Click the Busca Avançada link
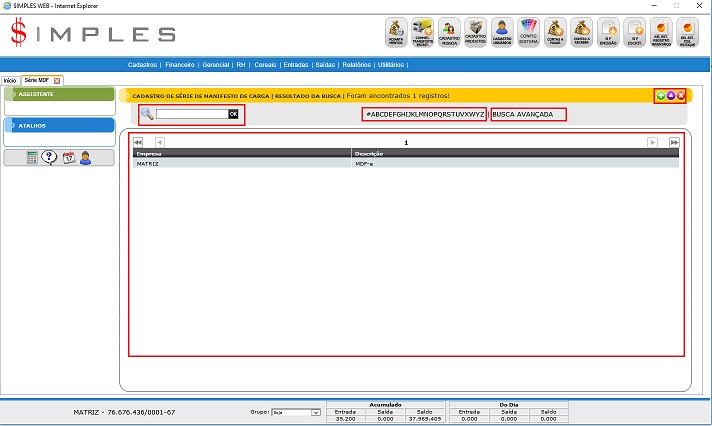 pos(528,114)
